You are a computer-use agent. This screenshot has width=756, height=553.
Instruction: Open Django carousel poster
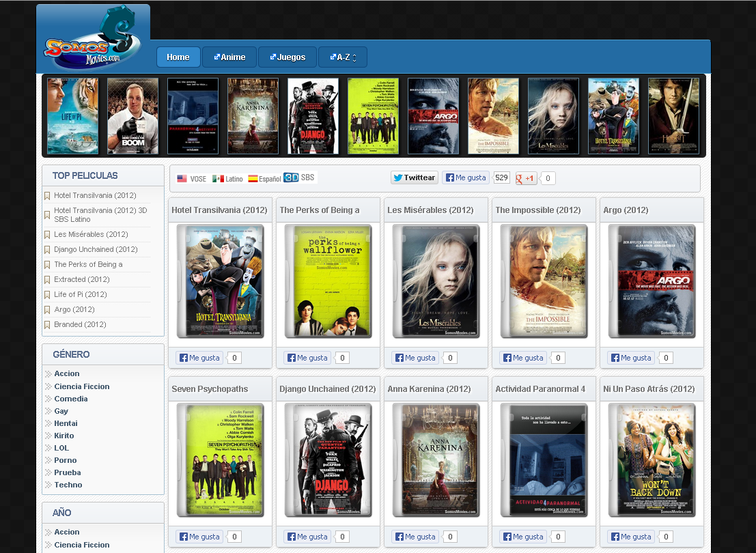pos(313,115)
